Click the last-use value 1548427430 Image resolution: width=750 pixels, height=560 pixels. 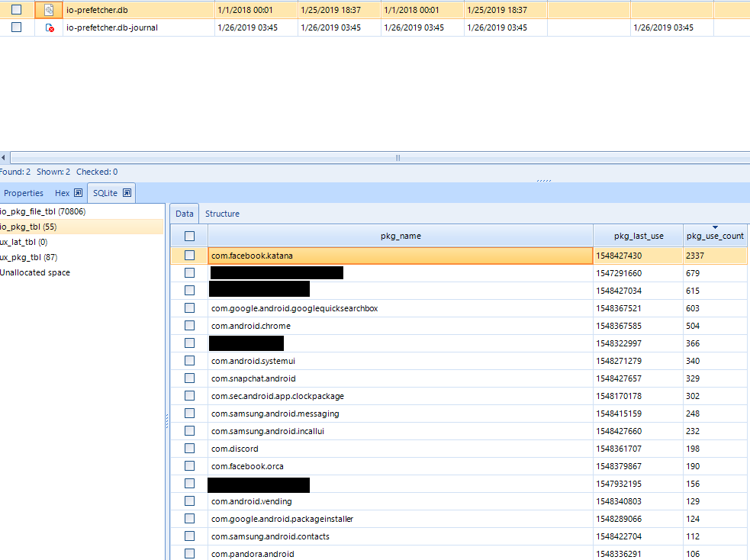pos(619,256)
